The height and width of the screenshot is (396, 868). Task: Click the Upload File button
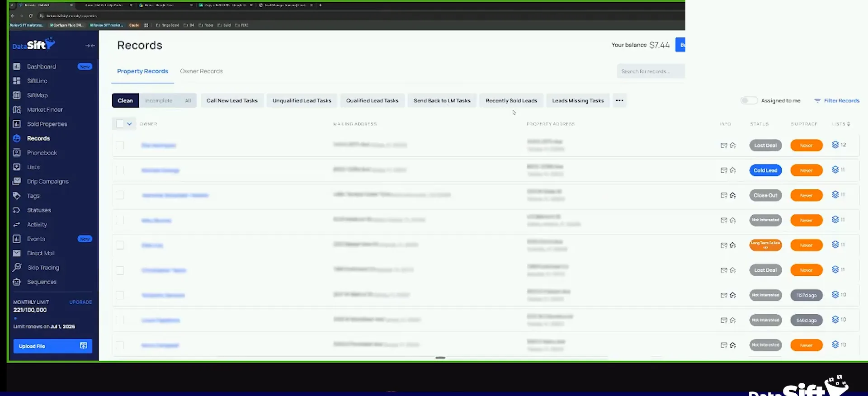click(53, 346)
